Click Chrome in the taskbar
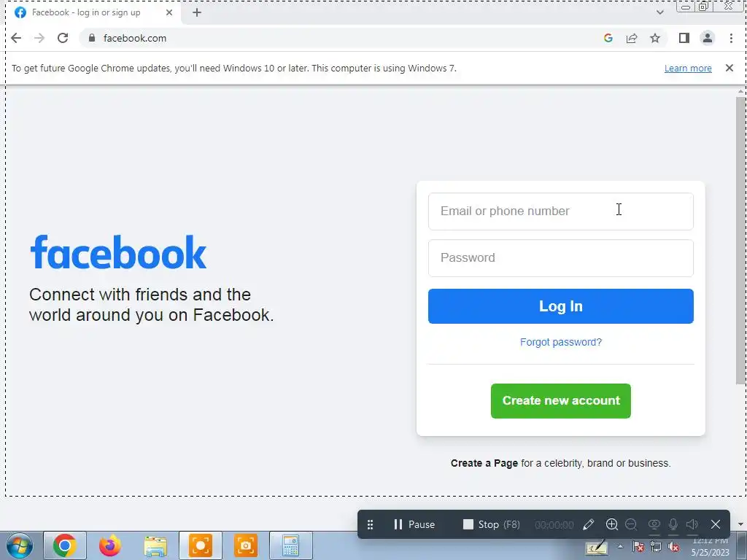The height and width of the screenshot is (560, 747). coord(65,545)
